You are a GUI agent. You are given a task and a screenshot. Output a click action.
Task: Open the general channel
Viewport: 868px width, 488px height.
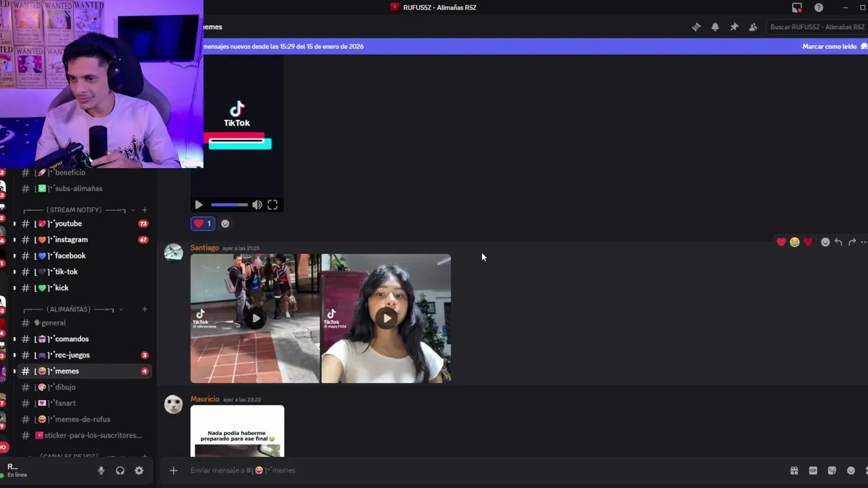click(84, 323)
